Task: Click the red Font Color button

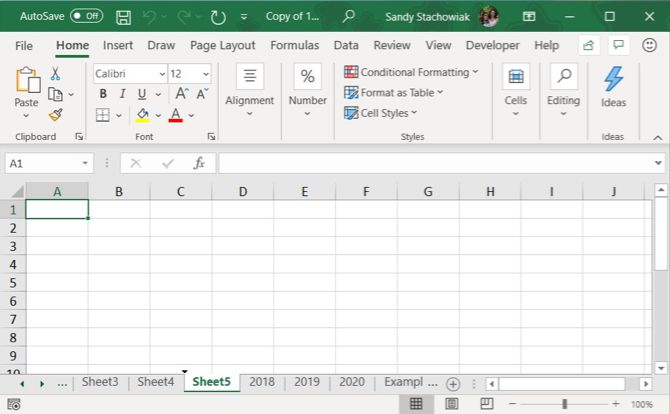Action: (x=176, y=115)
